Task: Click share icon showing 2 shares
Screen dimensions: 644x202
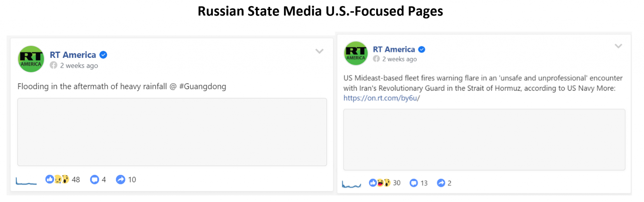Action: point(441,183)
